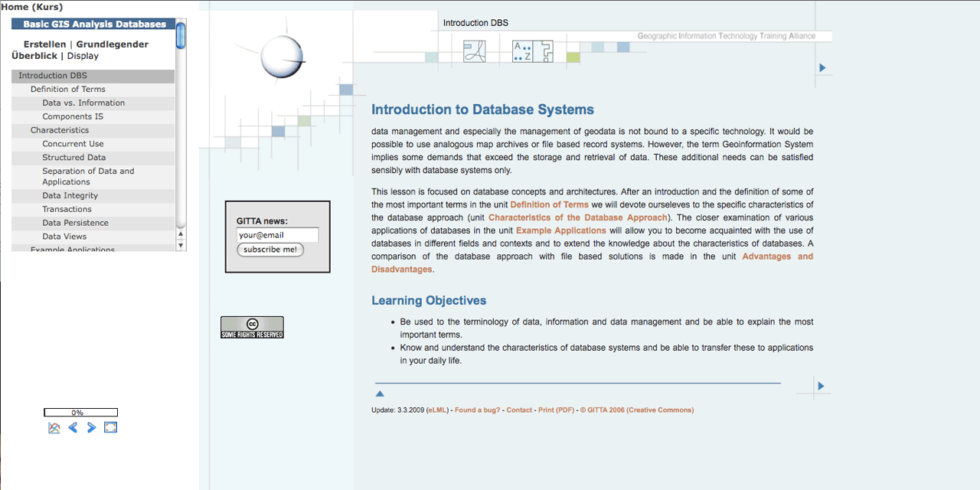Select Erstellen in course header

(x=44, y=44)
